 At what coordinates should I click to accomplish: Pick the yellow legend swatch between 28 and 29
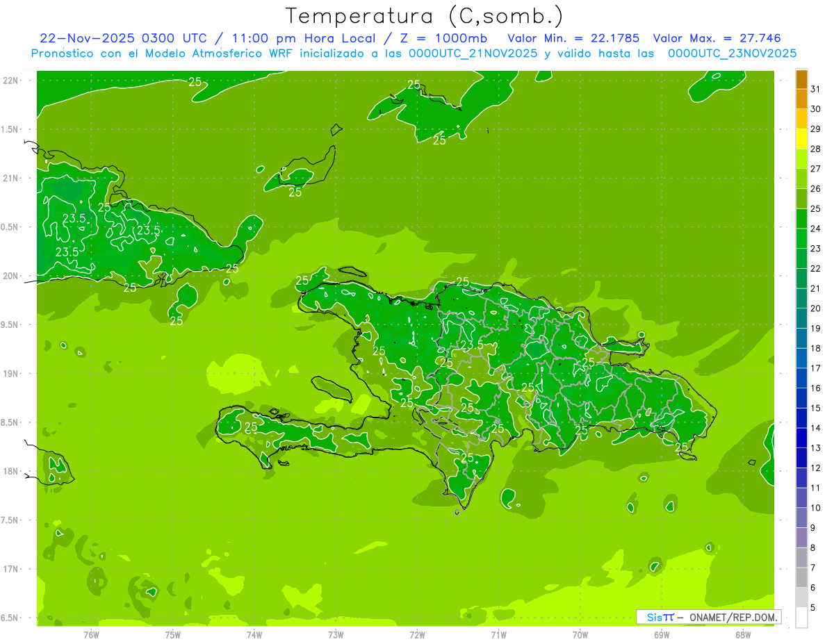point(801,139)
